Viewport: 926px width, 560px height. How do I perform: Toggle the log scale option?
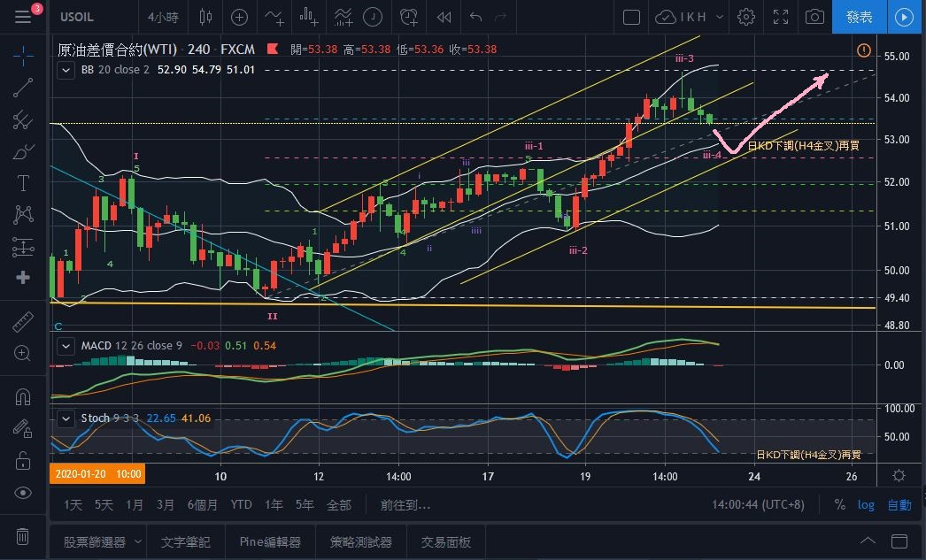coord(866,505)
